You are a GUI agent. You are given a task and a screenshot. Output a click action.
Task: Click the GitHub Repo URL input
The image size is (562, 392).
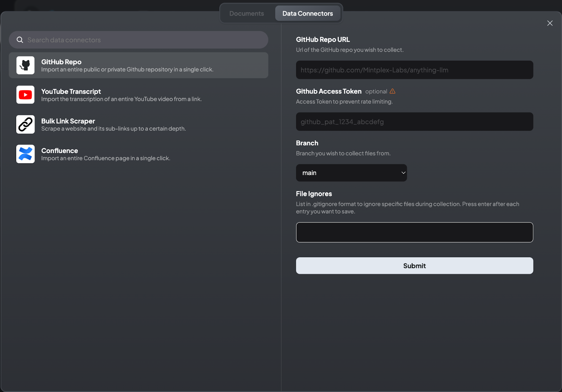(414, 70)
